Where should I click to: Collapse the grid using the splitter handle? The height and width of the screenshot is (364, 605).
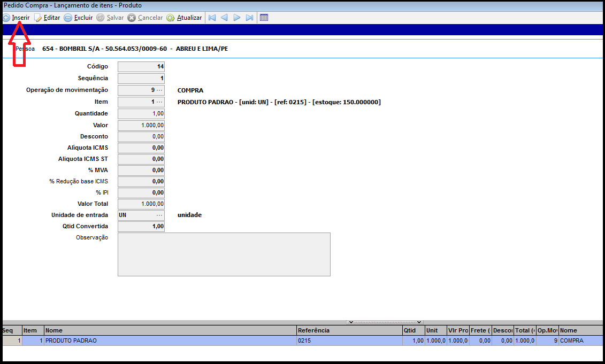point(385,322)
